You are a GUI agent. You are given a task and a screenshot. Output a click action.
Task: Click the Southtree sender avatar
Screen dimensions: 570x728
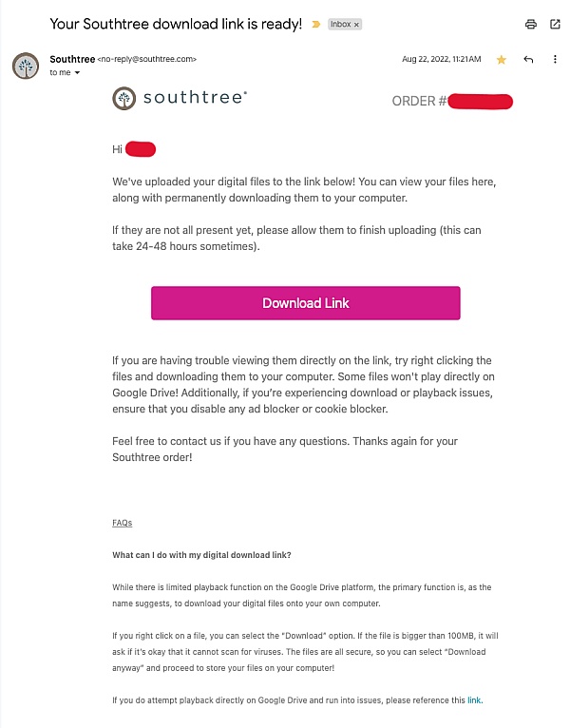(26, 66)
